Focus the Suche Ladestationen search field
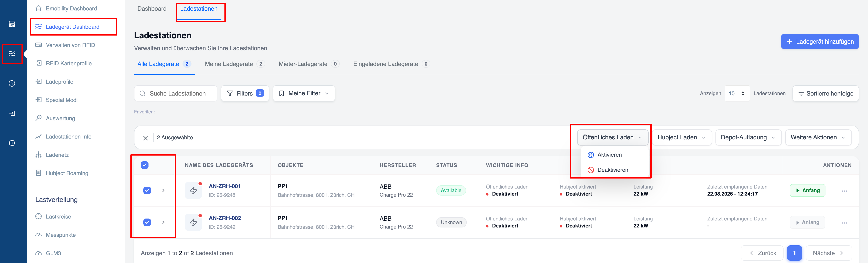The height and width of the screenshot is (263, 868). tap(176, 93)
